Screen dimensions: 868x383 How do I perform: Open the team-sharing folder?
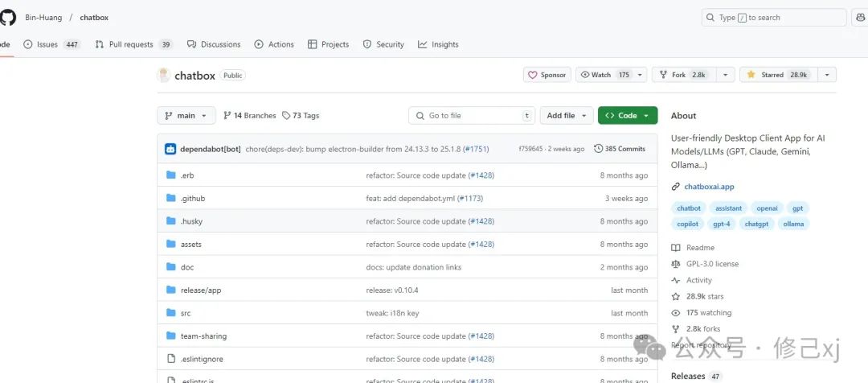pyautogui.click(x=203, y=336)
